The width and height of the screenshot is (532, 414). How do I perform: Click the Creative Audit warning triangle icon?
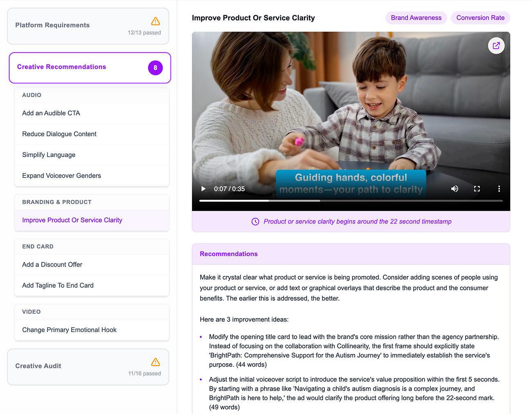pos(156,362)
